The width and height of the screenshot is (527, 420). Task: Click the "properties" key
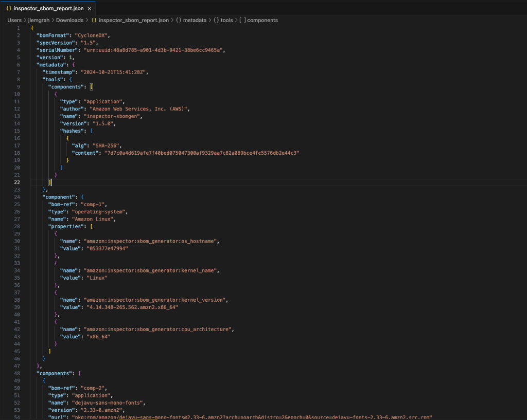pyautogui.click(x=66, y=227)
